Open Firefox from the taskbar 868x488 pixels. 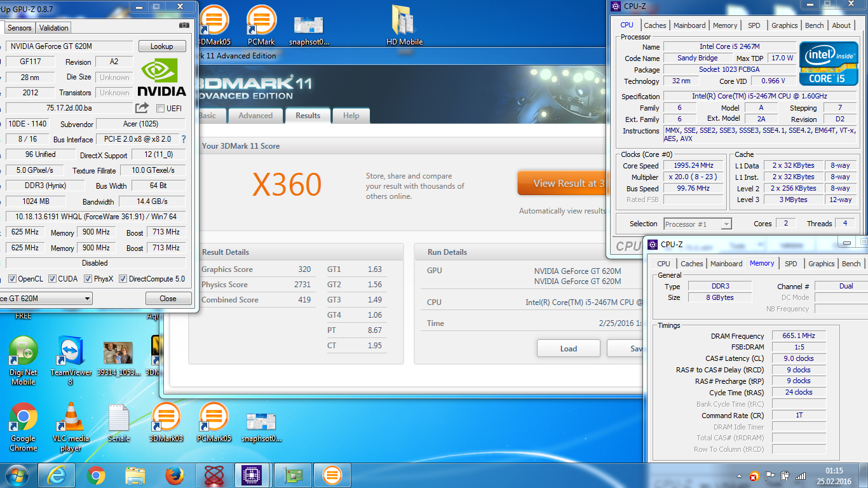click(173, 475)
